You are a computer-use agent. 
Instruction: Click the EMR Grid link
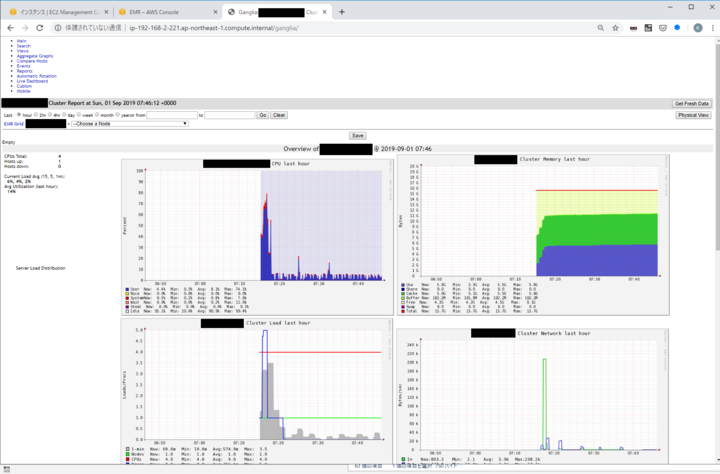coord(13,124)
